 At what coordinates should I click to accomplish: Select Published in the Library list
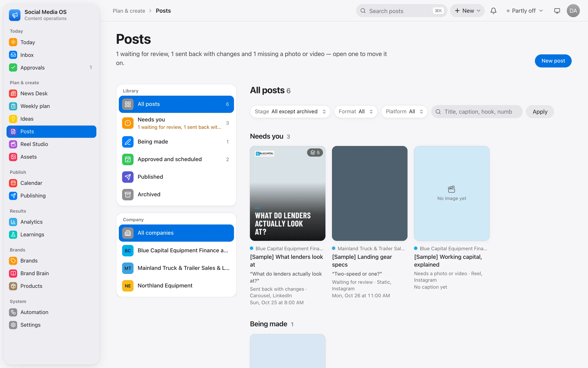coord(176,177)
